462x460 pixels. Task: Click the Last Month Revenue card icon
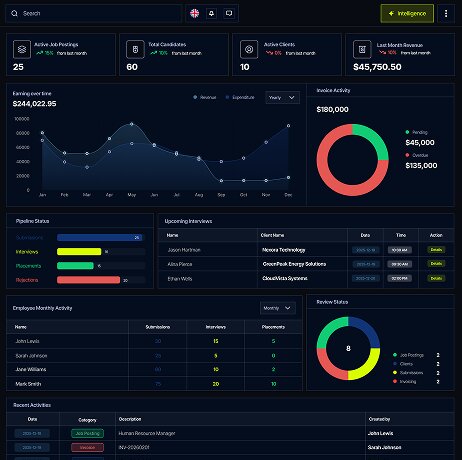click(x=362, y=49)
